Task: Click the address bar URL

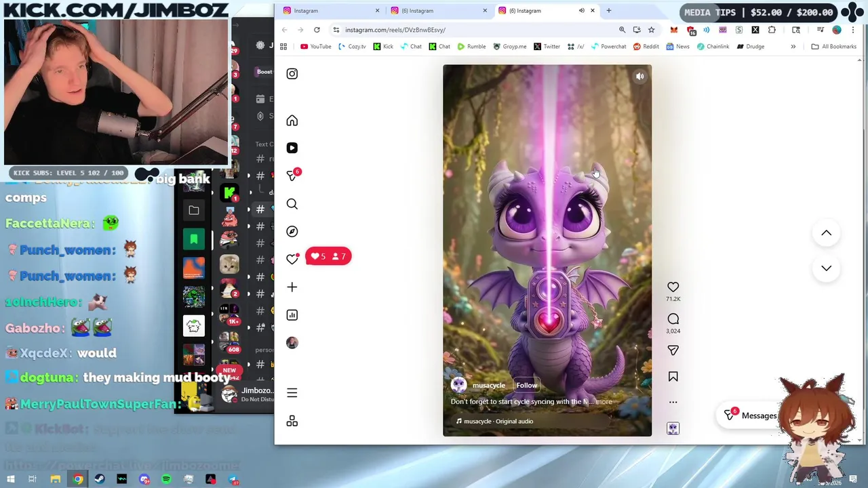Action: [x=395, y=30]
